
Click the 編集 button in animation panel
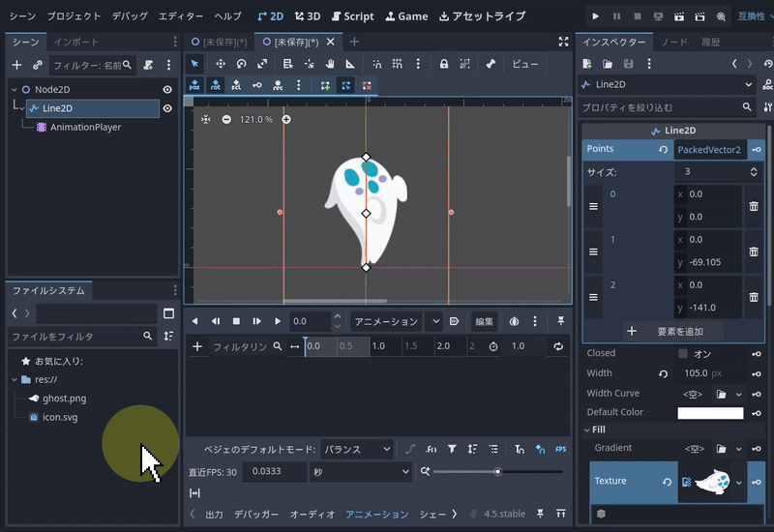[x=484, y=321]
